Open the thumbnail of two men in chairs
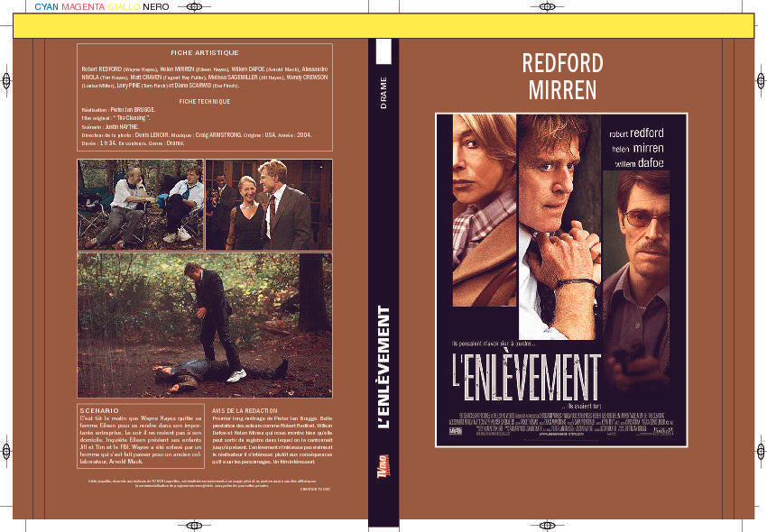767x532 pixels. pos(140,205)
